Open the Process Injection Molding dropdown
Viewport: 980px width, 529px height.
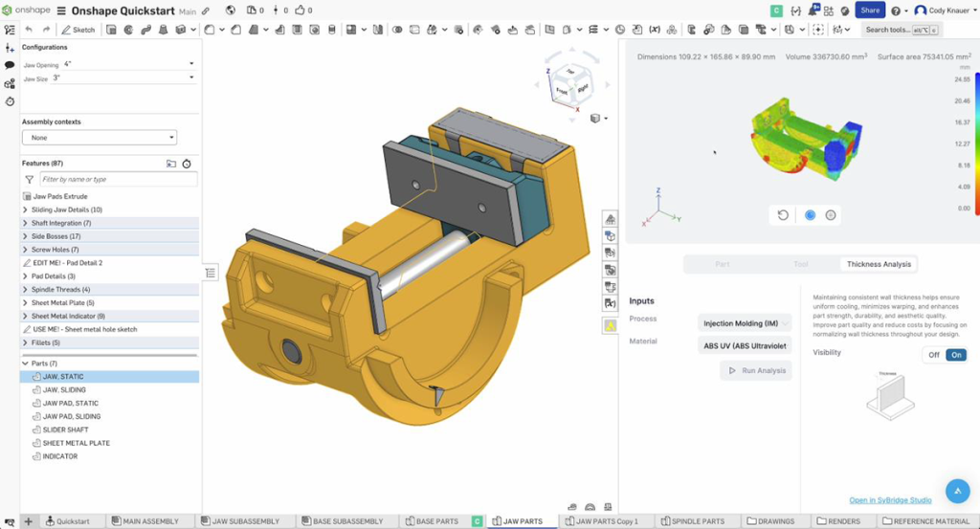coord(745,323)
